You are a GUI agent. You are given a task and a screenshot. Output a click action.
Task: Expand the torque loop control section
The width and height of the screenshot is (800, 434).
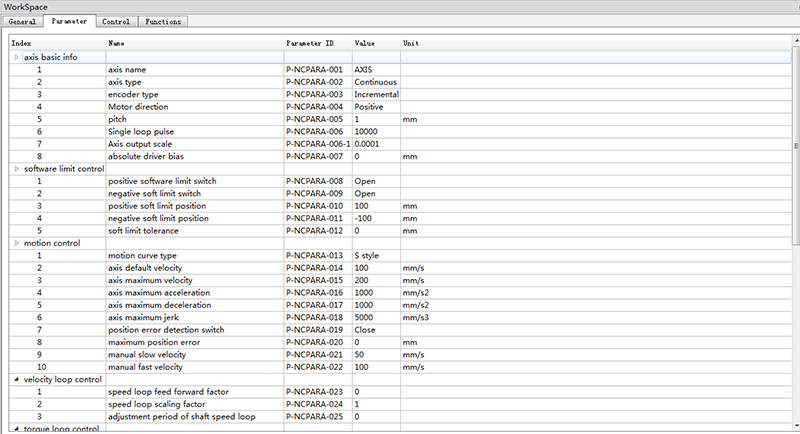[15, 428]
